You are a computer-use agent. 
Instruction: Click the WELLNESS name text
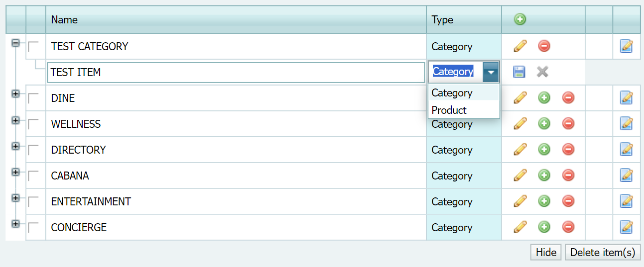point(76,124)
